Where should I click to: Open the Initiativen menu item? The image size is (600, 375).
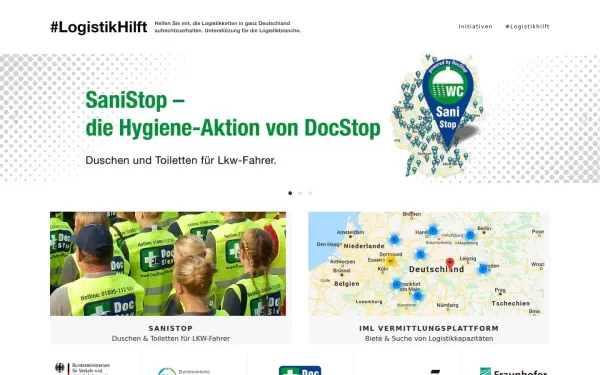tap(475, 26)
